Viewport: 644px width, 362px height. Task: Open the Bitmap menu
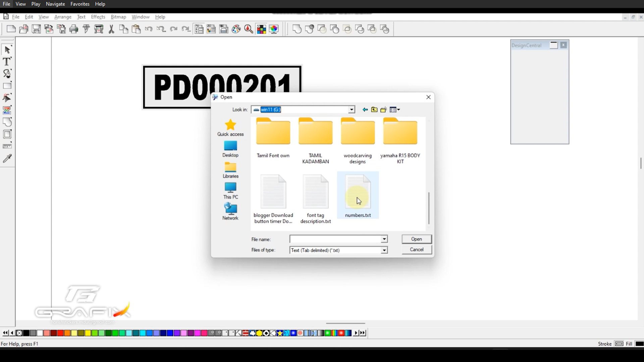(118, 17)
